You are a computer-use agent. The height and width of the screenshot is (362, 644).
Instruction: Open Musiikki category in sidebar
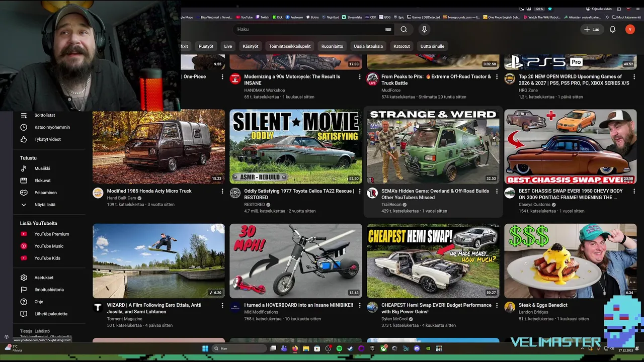(x=42, y=168)
